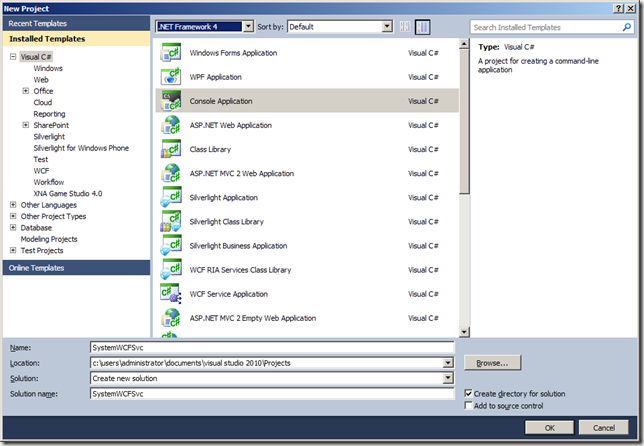
Task: Click the Silverlight Business Application icon
Action: pyautogui.click(x=171, y=246)
